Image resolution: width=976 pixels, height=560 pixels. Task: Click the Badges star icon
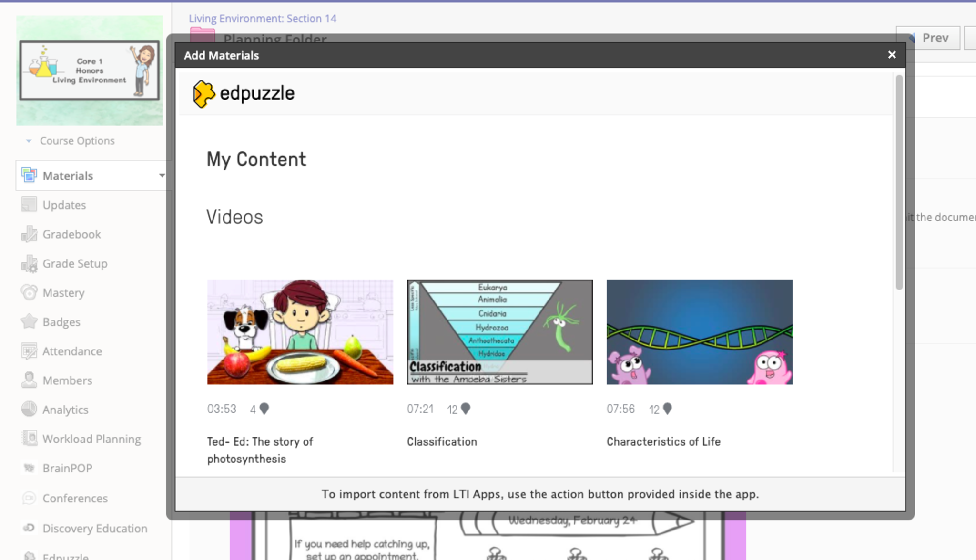click(x=29, y=322)
